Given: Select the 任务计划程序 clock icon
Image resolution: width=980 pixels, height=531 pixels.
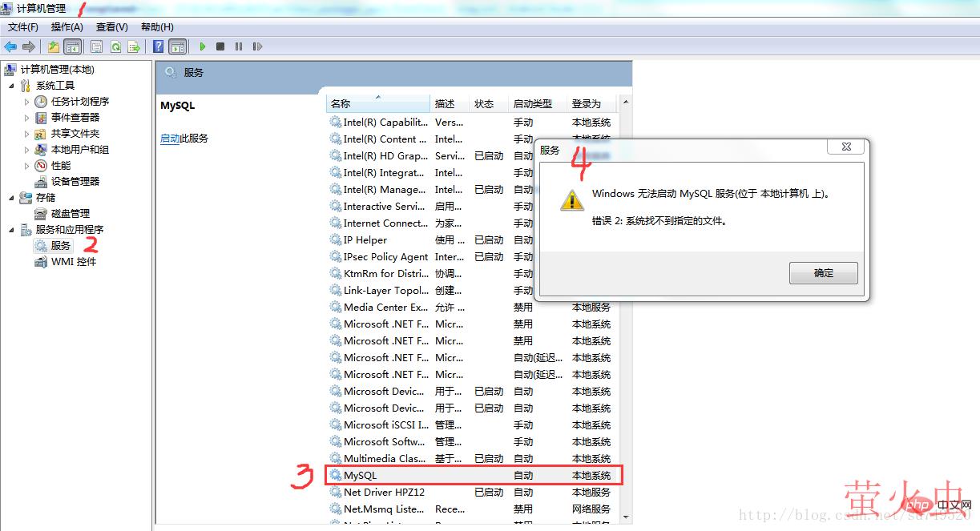Looking at the screenshot, I should [x=41, y=102].
